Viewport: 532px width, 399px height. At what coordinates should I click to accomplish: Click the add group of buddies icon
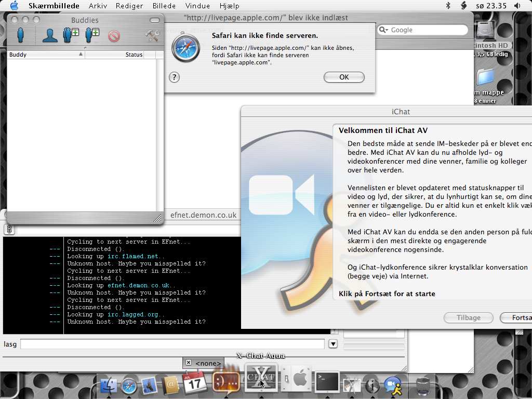click(71, 35)
